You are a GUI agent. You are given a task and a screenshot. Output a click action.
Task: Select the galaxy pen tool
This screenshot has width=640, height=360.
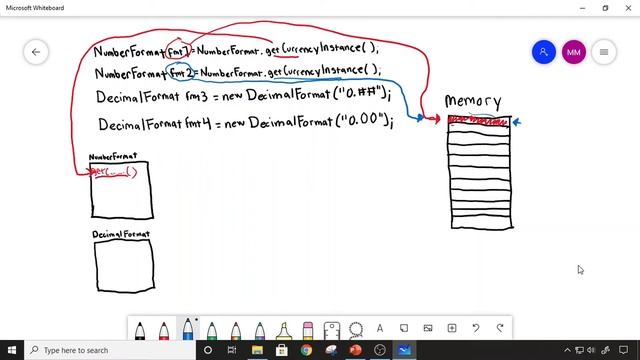pyautogui.click(x=260, y=331)
